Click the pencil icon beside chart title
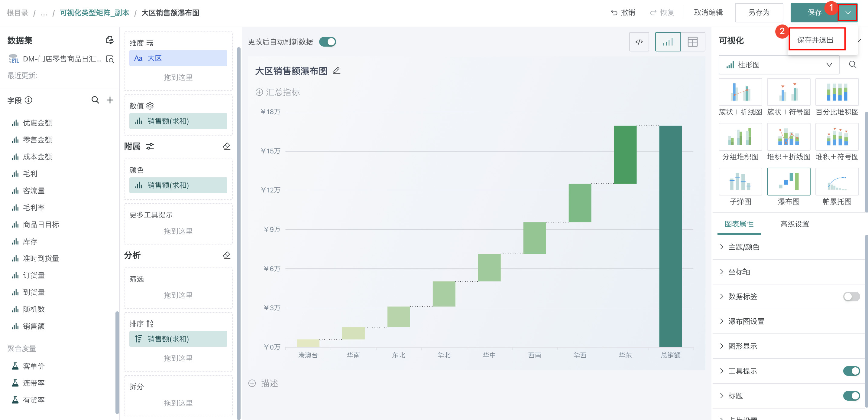The width and height of the screenshot is (868, 420). (x=336, y=71)
